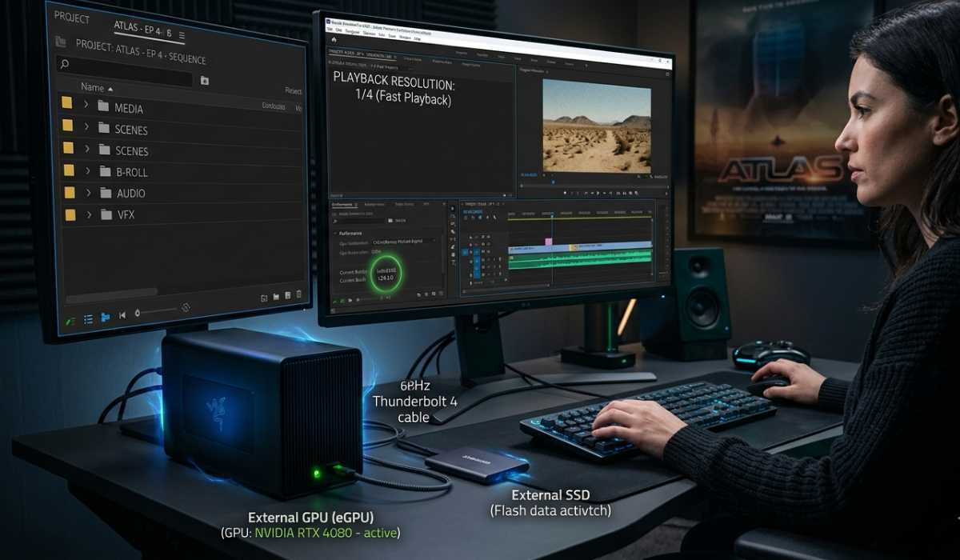
Task: Switch Project panel to list view
Action: tap(88, 318)
